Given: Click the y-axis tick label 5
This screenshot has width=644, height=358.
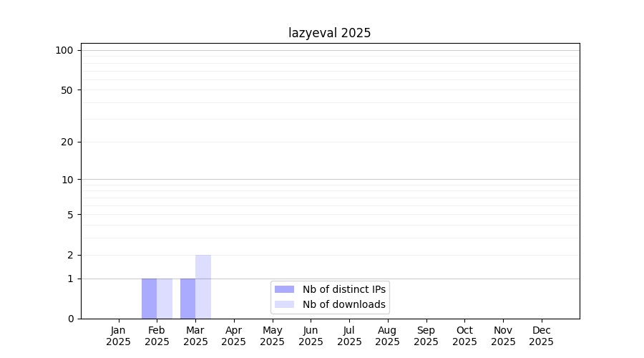Looking at the screenshot, I should coord(70,214).
